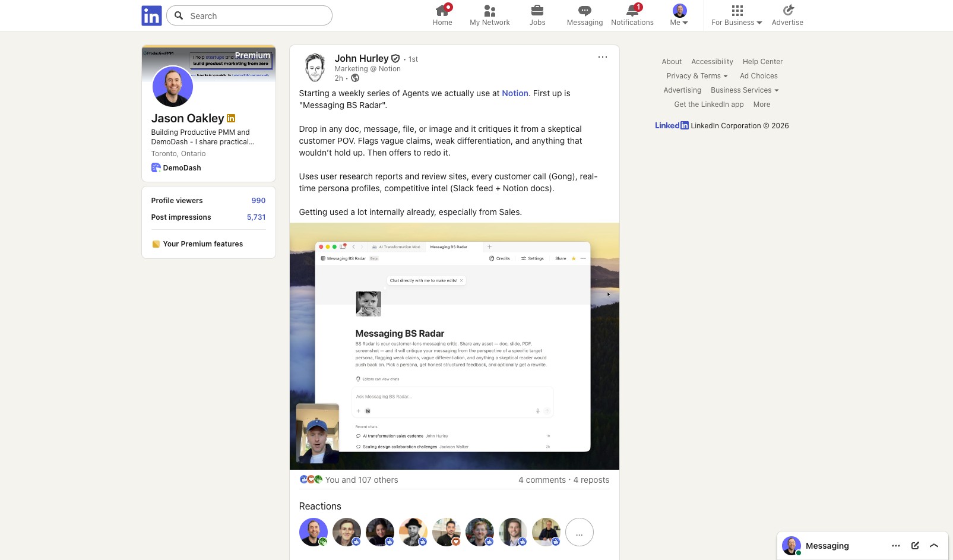This screenshot has height=560, width=953.
Task: Open the 'You and 107 others' reactions list
Action: pyautogui.click(x=362, y=480)
